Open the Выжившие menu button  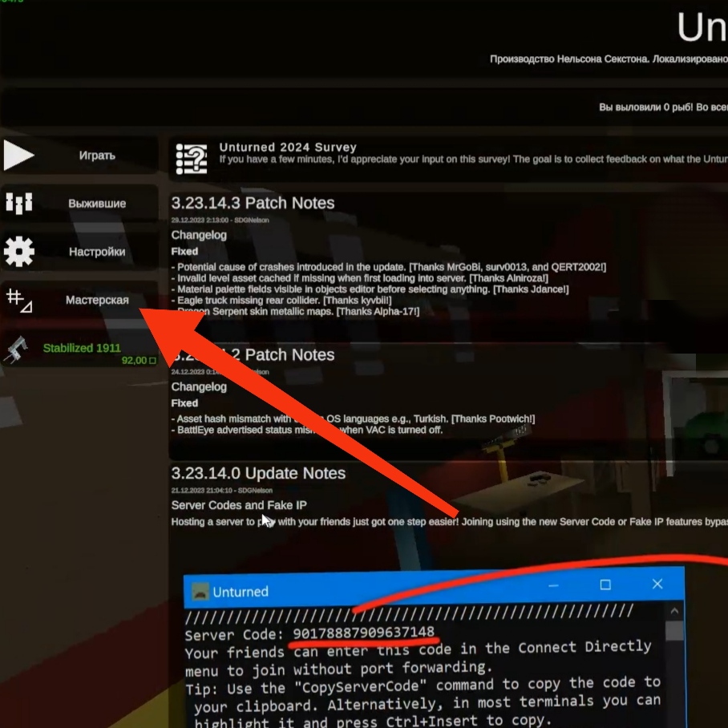(79, 204)
